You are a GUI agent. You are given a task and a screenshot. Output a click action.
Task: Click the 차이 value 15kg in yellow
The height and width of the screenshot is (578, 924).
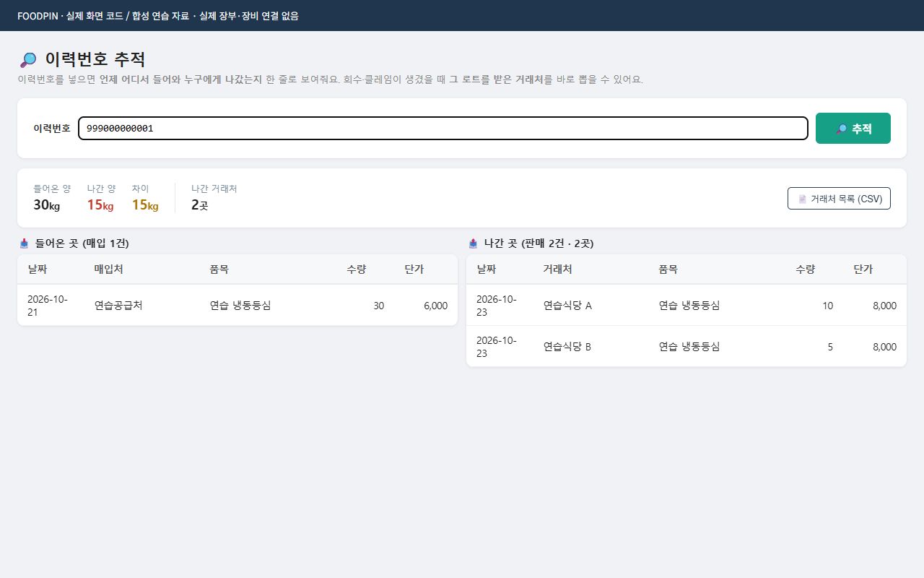pyautogui.click(x=145, y=205)
